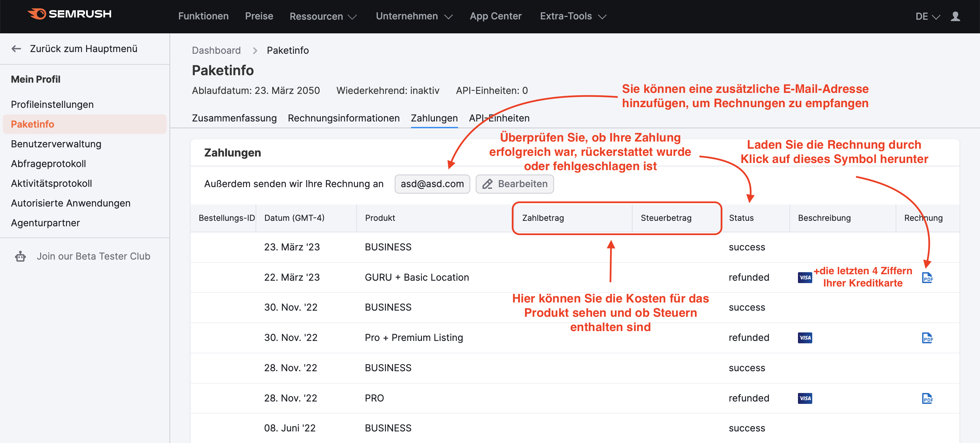This screenshot has height=443, width=980.
Task: Click Ablaufdatum: 23. März 2050 text
Action: click(x=256, y=91)
